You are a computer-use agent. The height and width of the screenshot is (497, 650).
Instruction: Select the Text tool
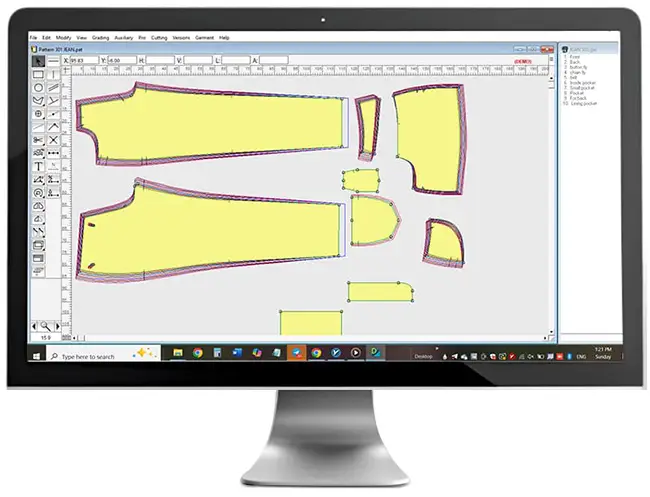pos(38,167)
